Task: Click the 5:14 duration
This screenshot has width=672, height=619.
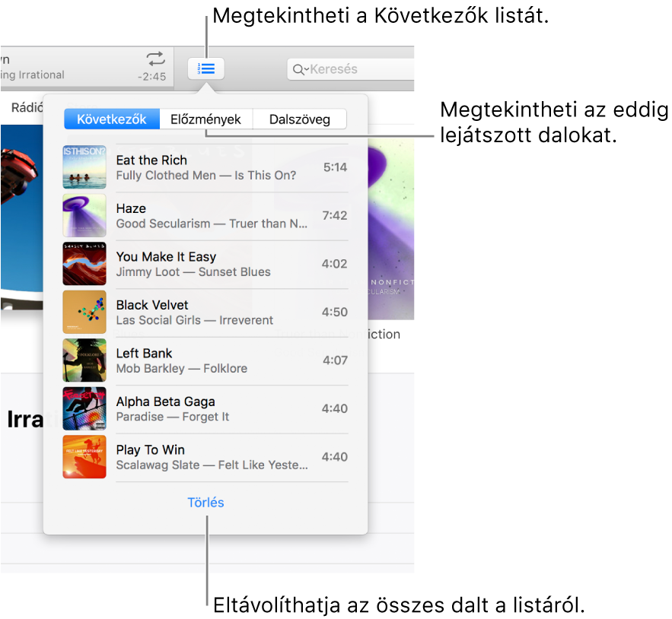Action: 335,167
